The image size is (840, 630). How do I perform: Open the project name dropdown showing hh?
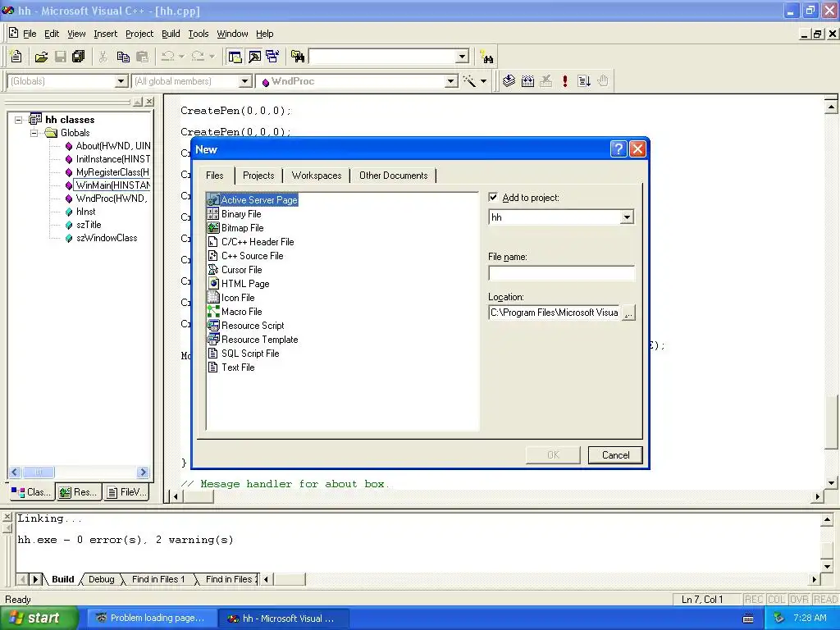627,217
